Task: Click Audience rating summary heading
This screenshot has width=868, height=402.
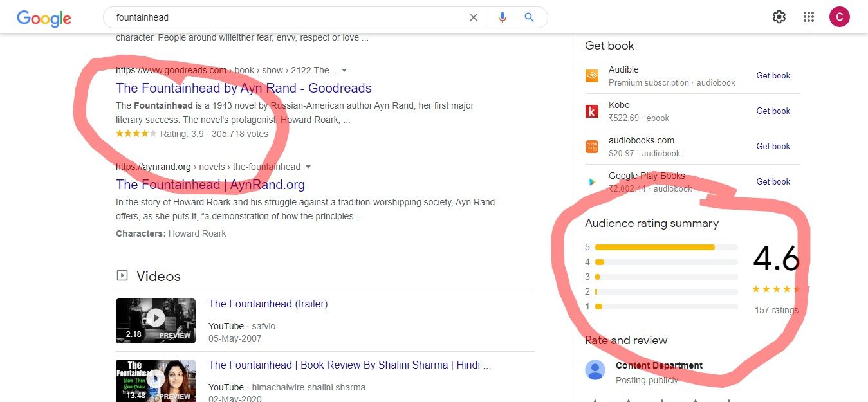Action: (x=652, y=223)
